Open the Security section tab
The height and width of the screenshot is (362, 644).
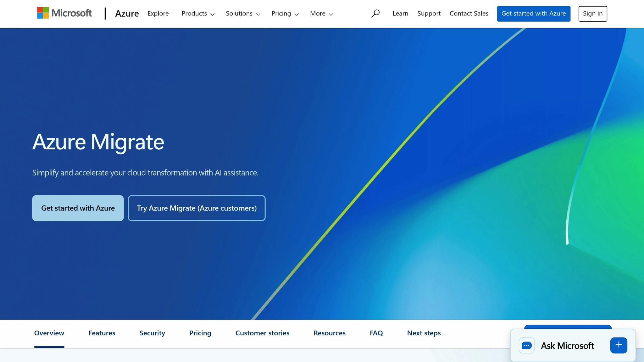point(152,333)
